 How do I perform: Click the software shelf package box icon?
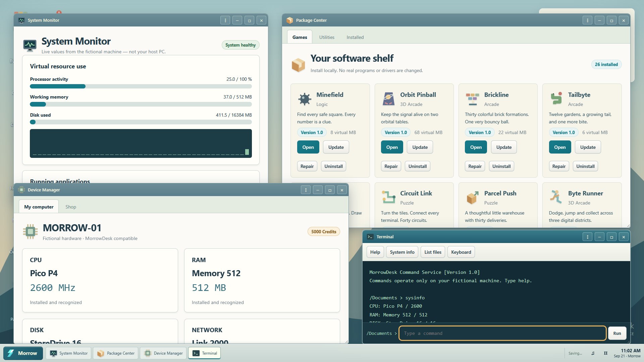[x=298, y=65]
